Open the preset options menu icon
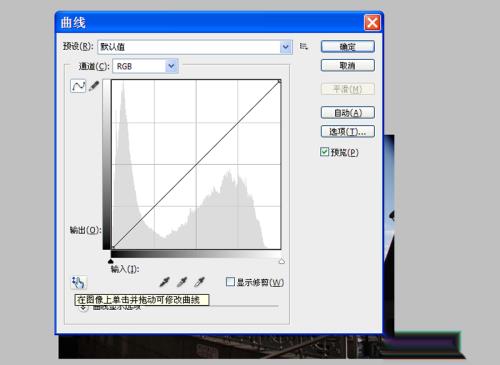The height and width of the screenshot is (365, 500). (303, 46)
